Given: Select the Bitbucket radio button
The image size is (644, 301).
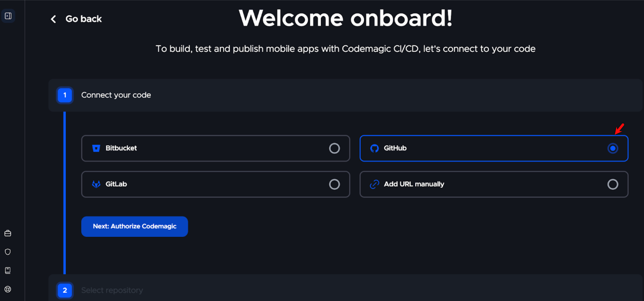Looking at the screenshot, I should (334, 148).
